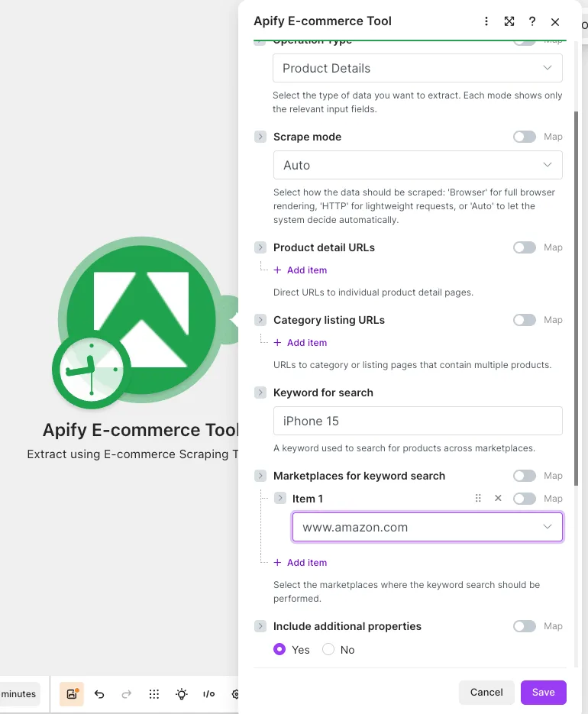Viewport: 588px width, 714px height.
Task: Toggle Map for Include additional properties
Action: point(524,626)
